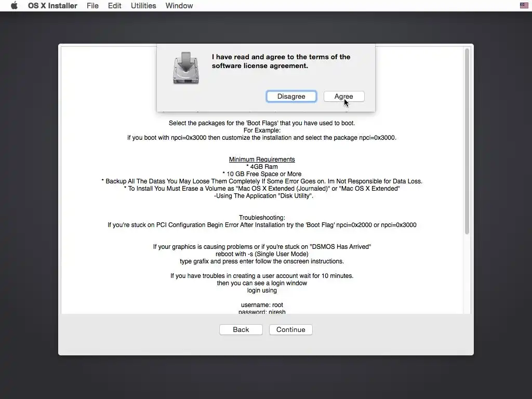Click the '* 4GB Ram' line

pos(262,167)
